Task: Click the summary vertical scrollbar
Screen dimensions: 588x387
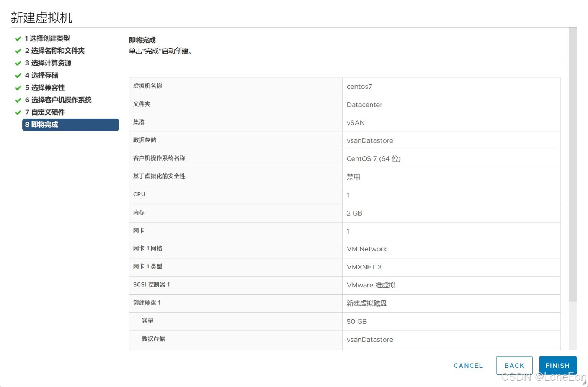Action: coord(572,165)
